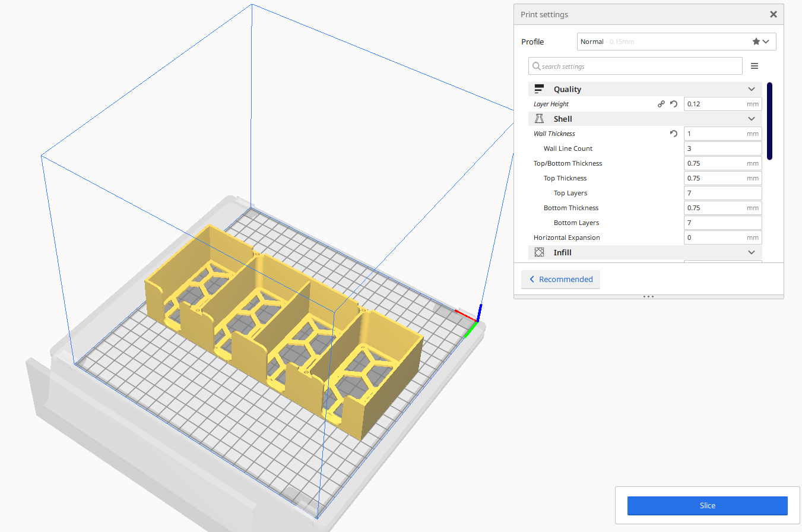Edit the Top/Bottom Thickness field
The width and height of the screenshot is (802, 532).
[x=722, y=163]
